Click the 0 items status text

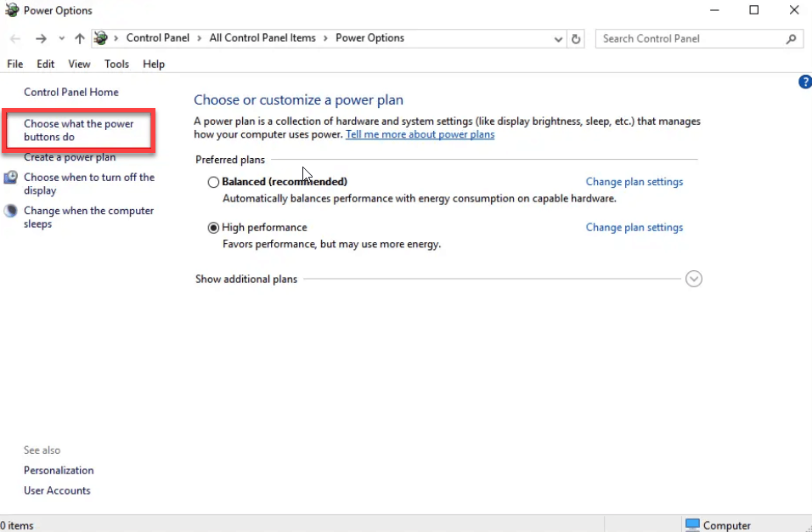(x=17, y=525)
